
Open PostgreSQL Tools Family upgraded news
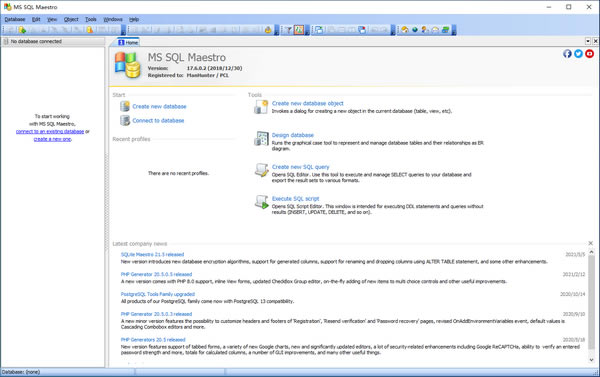pyautogui.click(x=158, y=294)
